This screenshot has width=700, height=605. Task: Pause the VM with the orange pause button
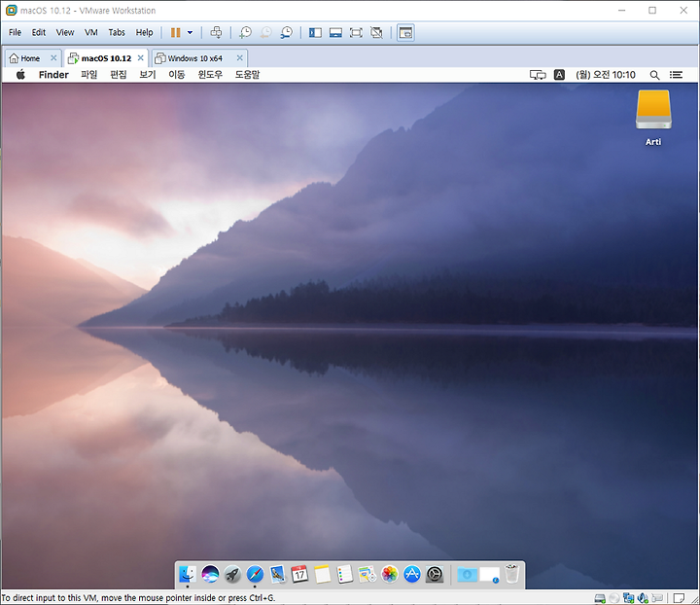point(175,33)
